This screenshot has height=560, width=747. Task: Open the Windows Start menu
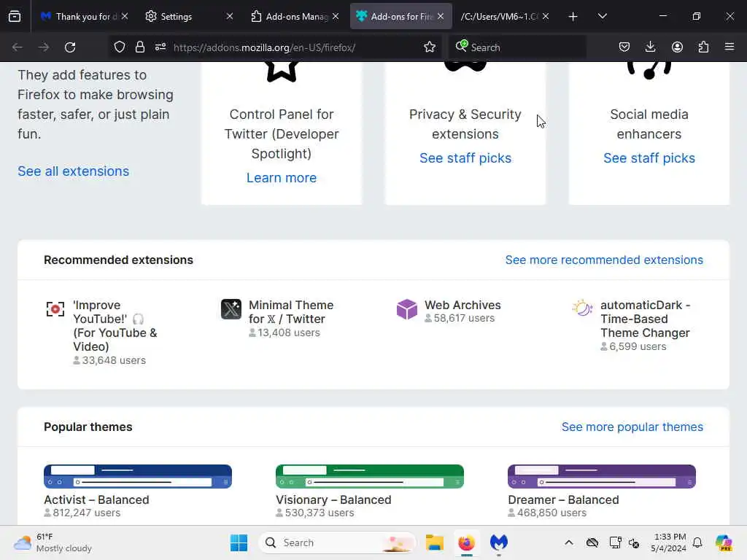click(x=239, y=542)
